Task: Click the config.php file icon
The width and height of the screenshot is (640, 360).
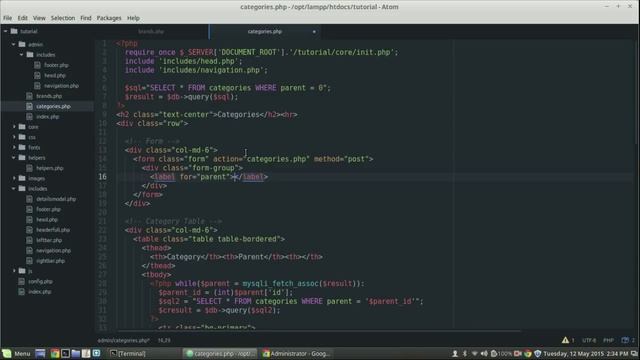Action: pos(21,281)
